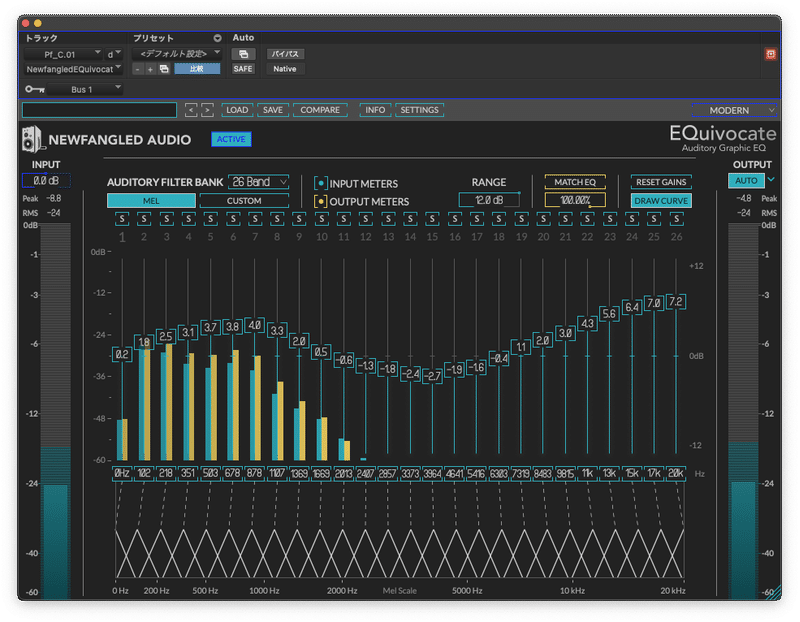Click the band 1 gain handle showing 0.2
This screenshot has height=622, width=800.
[122, 354]
